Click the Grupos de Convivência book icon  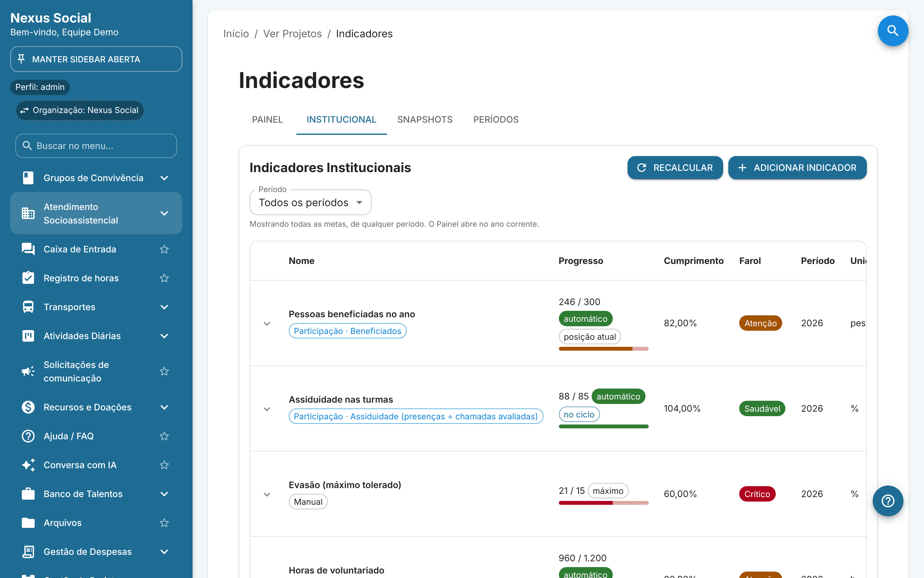pos(28,178)
